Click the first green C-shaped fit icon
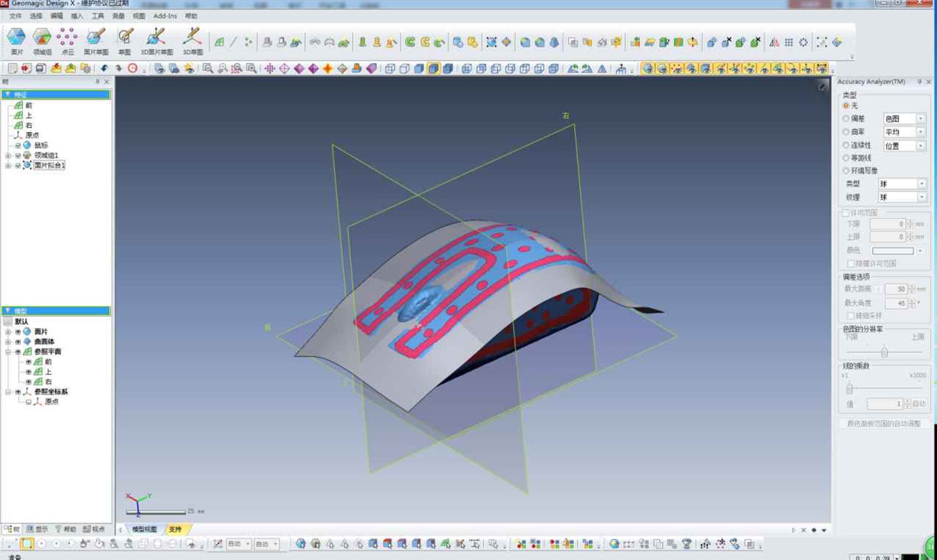The height and width of the screenshot is (560, 937). (410, 43)
